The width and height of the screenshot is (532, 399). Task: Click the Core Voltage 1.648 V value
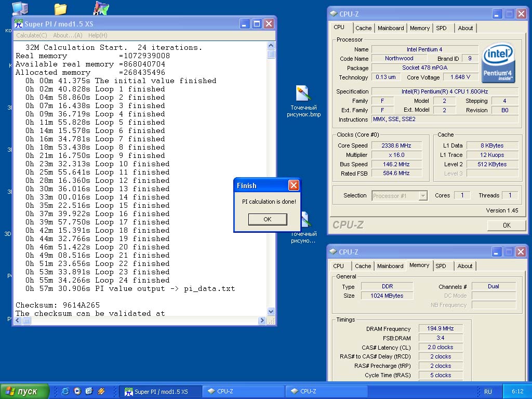point(460,77)
